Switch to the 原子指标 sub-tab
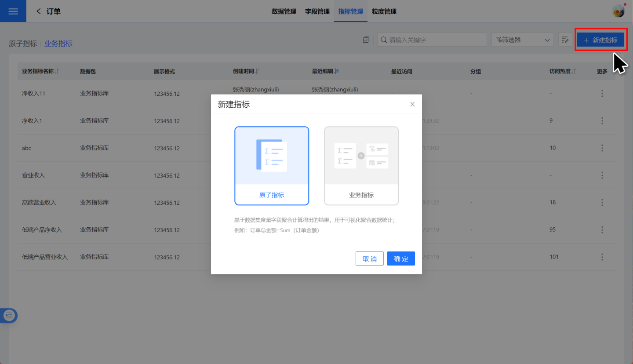Screen dimensions: 633x364 [x=23, y=44]
